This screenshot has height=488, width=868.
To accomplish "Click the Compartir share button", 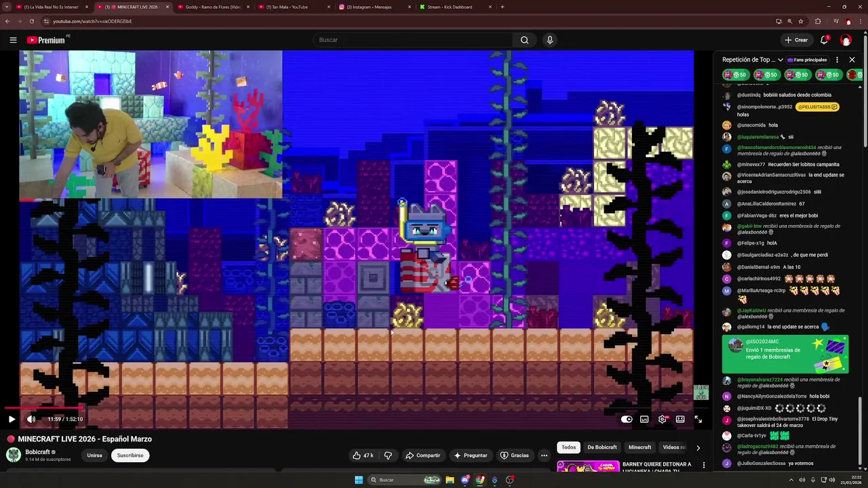I will click(422, 455).
